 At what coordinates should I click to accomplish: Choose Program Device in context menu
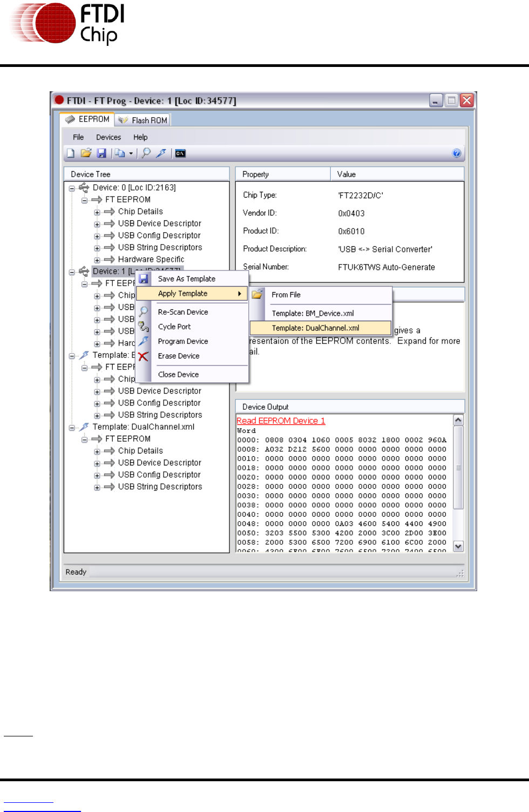[x=192, y=341]
